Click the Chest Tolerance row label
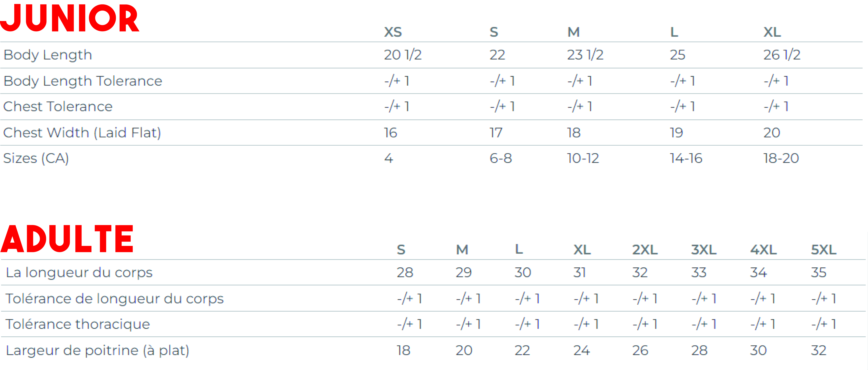This screenshot has width=868, height=370. coord(58,107)
